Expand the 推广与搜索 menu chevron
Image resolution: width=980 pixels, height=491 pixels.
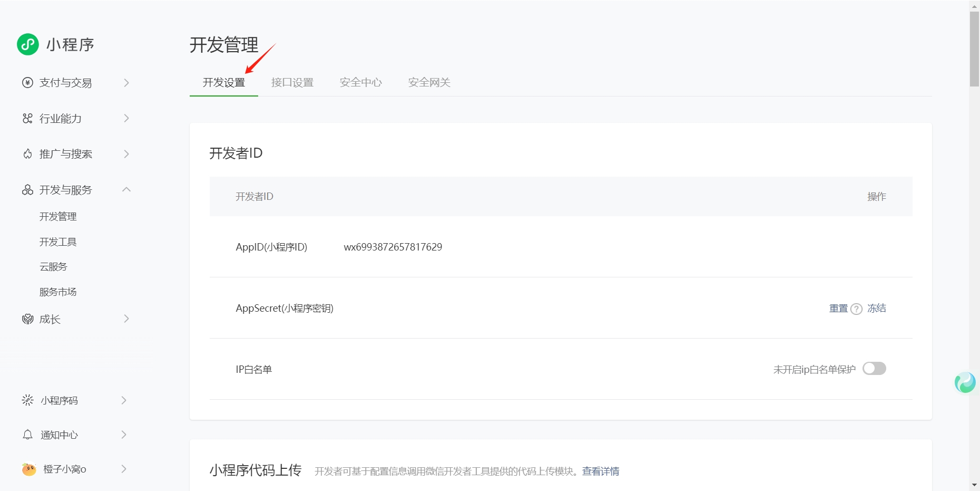126,154
